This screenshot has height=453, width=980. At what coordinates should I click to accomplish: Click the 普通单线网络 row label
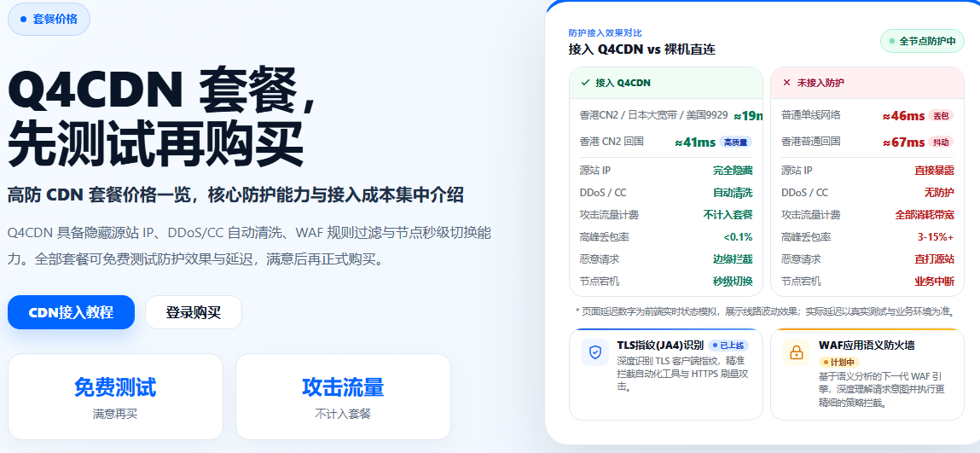tap(810, 115)
